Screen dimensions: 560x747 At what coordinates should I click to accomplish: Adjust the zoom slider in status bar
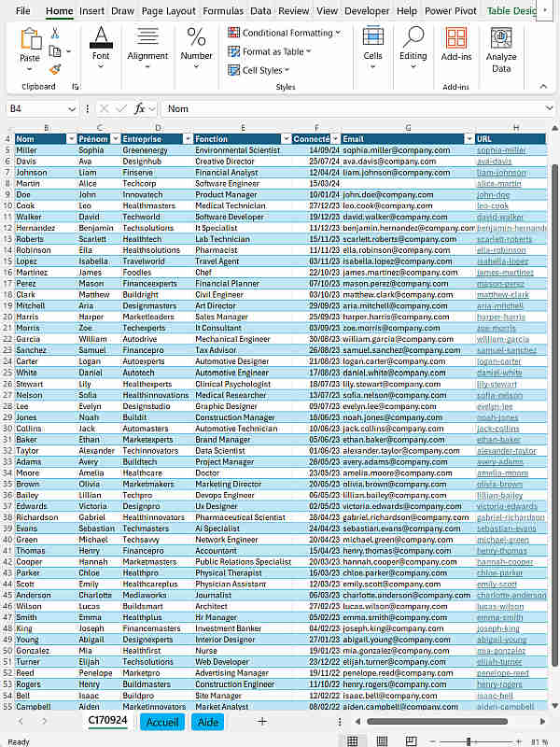pos(469,741)
